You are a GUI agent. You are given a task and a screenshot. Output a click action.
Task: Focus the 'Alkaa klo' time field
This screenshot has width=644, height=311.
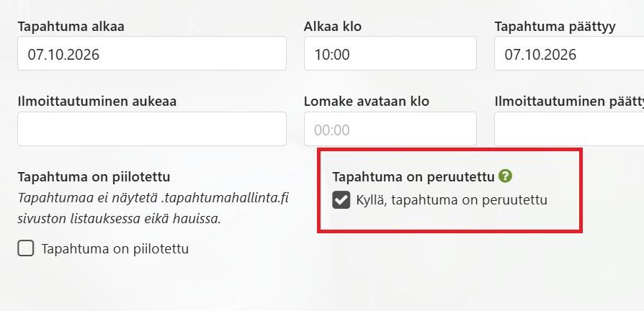pyautogui.click(x=390, y=54)
